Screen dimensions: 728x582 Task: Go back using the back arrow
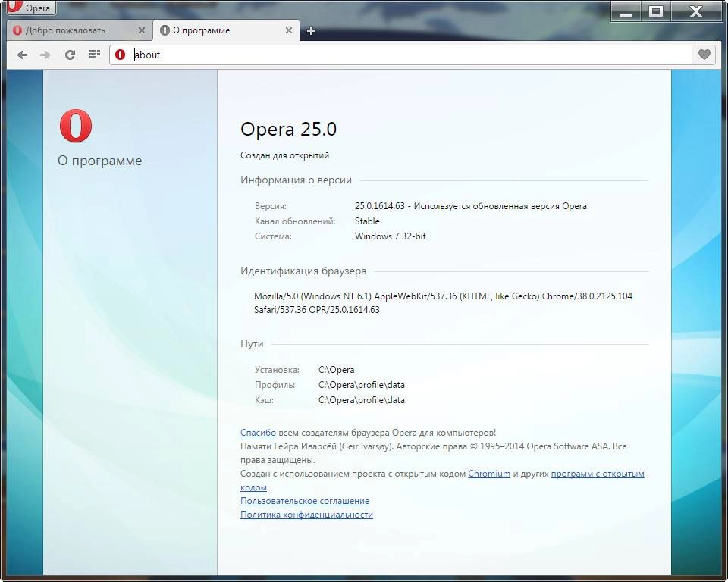(x=22, y=55)
